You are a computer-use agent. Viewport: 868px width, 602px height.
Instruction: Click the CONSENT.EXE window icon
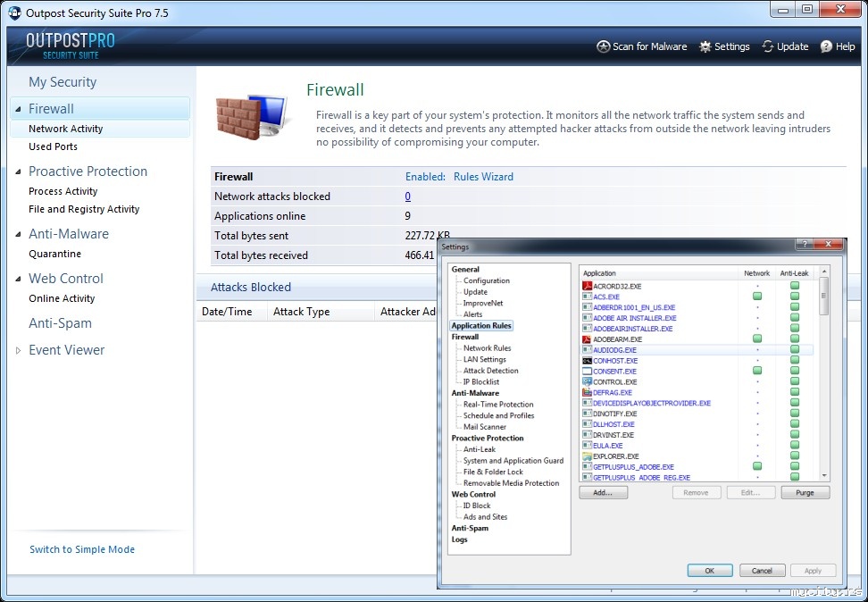[587, 371]
